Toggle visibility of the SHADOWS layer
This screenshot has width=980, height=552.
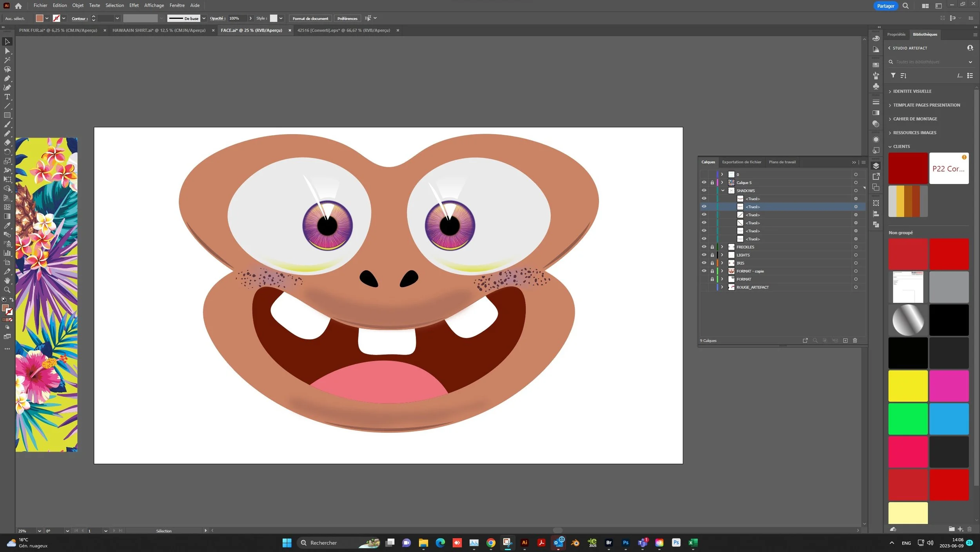tap(704, 190)
